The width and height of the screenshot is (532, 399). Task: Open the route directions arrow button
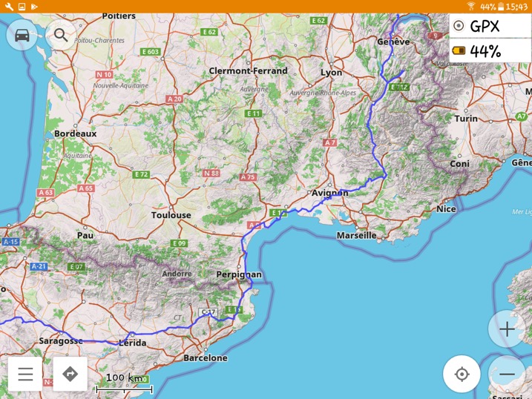[x=70, y=374]
